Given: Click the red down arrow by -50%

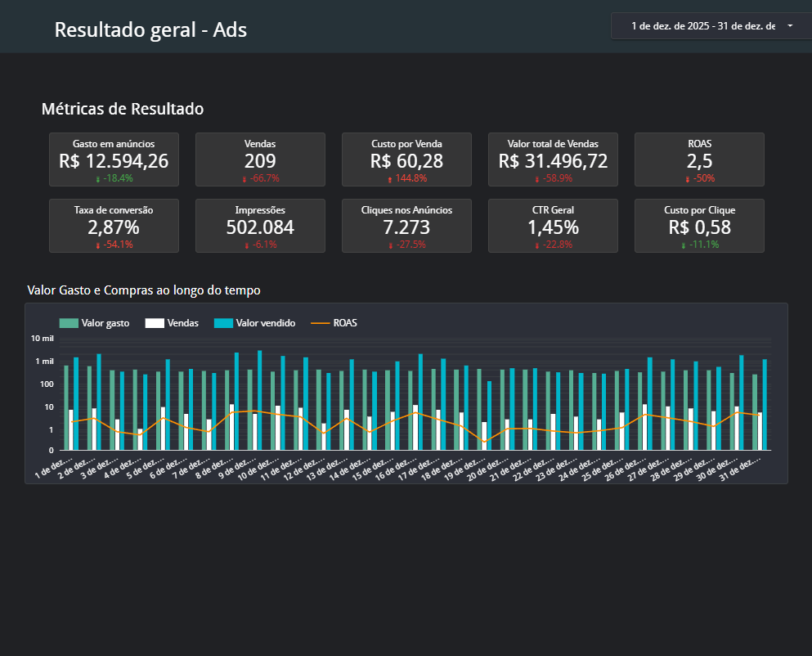Looking at the screenshot, I should (x=688, y=179).
